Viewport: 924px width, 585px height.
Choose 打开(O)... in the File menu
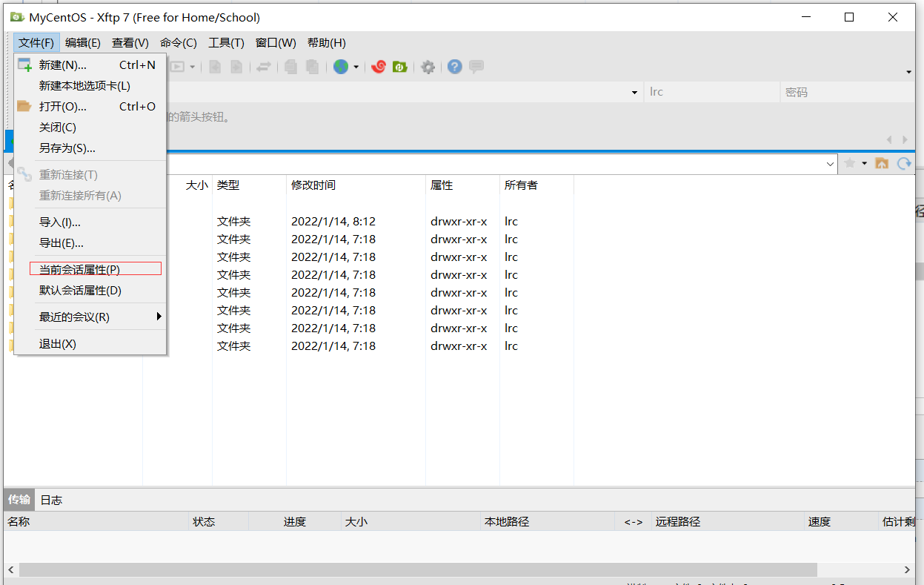pyautogui.click(x=90, y=107)
